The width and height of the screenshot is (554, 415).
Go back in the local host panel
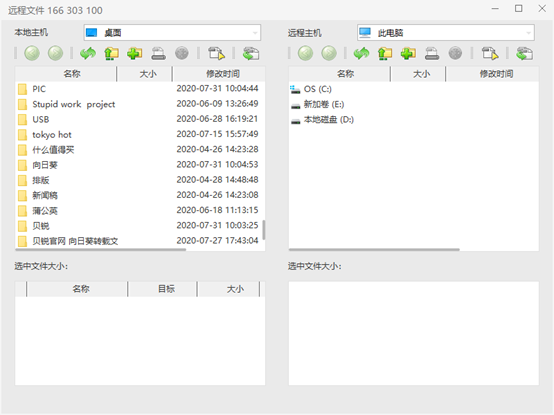tap(32, 53)
